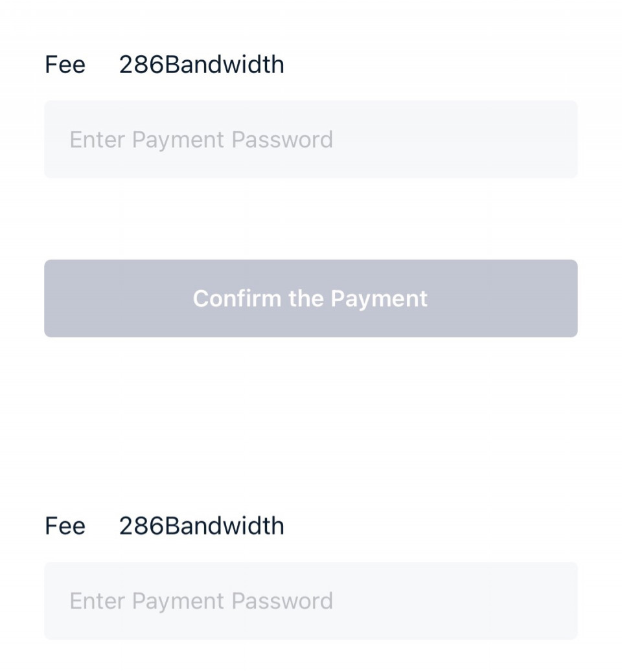622x672 pixels.
Task: Tap the greyed-out Confirm the Payment button
Action: point(311,298)
